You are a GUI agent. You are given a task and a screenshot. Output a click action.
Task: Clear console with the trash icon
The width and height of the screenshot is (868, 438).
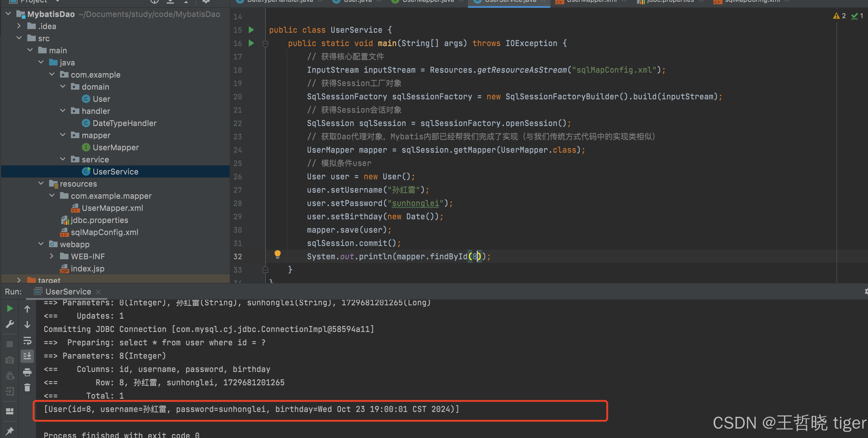tap(27, 387)
